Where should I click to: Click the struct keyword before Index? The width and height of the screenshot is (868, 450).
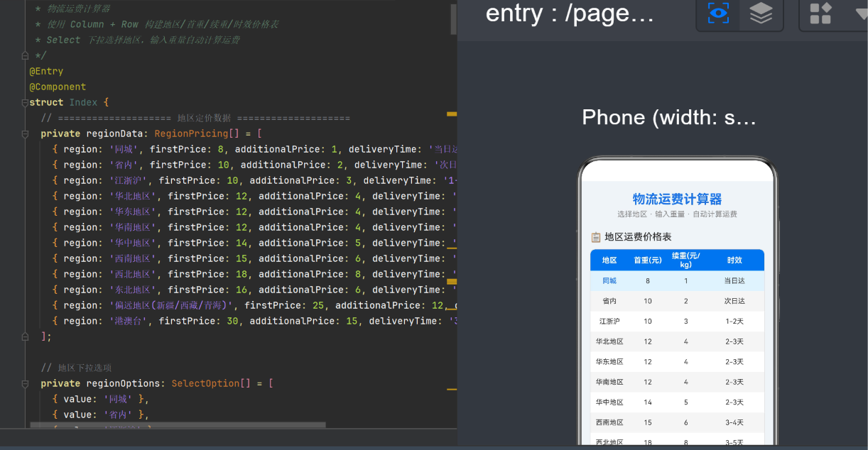(x=46, y=103)
